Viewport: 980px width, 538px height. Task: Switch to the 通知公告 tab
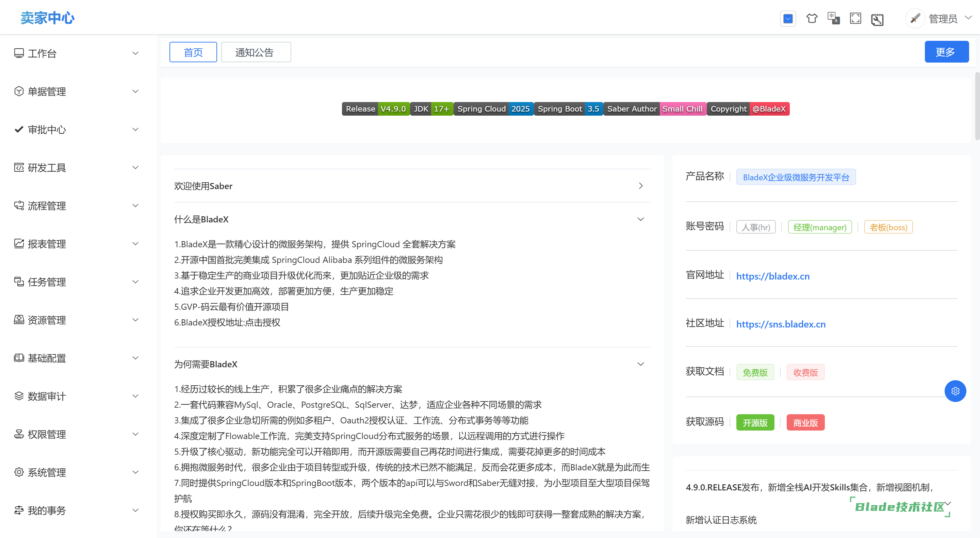click(x=256, y=52)
